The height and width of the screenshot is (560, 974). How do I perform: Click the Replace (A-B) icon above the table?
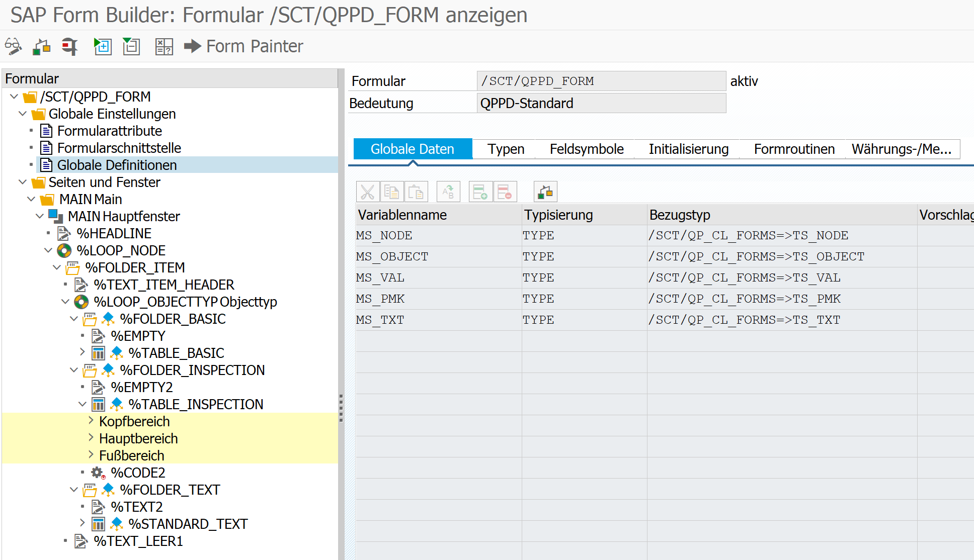point(448,192)
